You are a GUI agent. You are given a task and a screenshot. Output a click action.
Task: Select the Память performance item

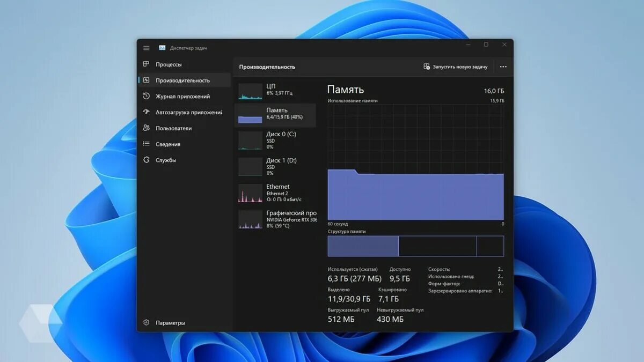click(275, 115)
